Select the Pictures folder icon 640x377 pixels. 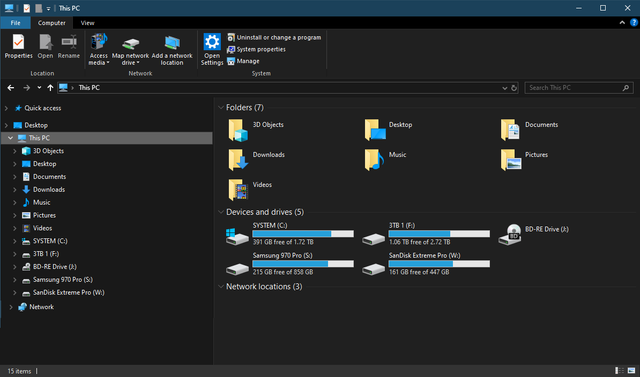click(x=511, y=160)
